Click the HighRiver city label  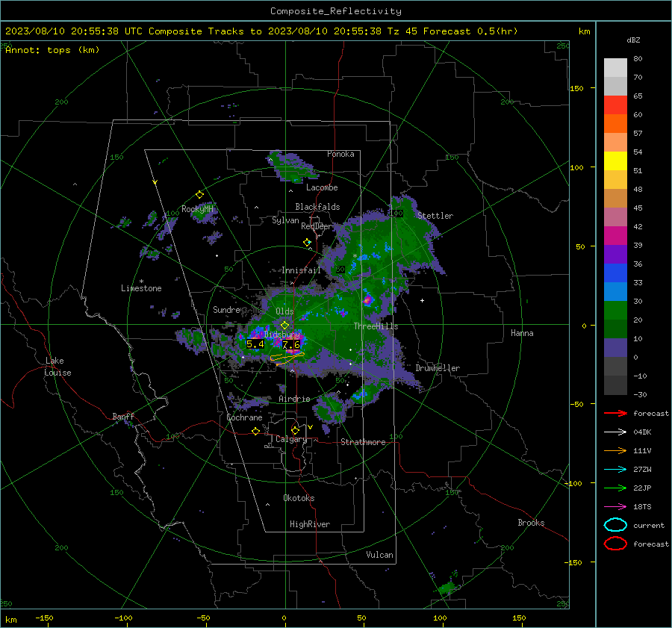click(310, 524)
